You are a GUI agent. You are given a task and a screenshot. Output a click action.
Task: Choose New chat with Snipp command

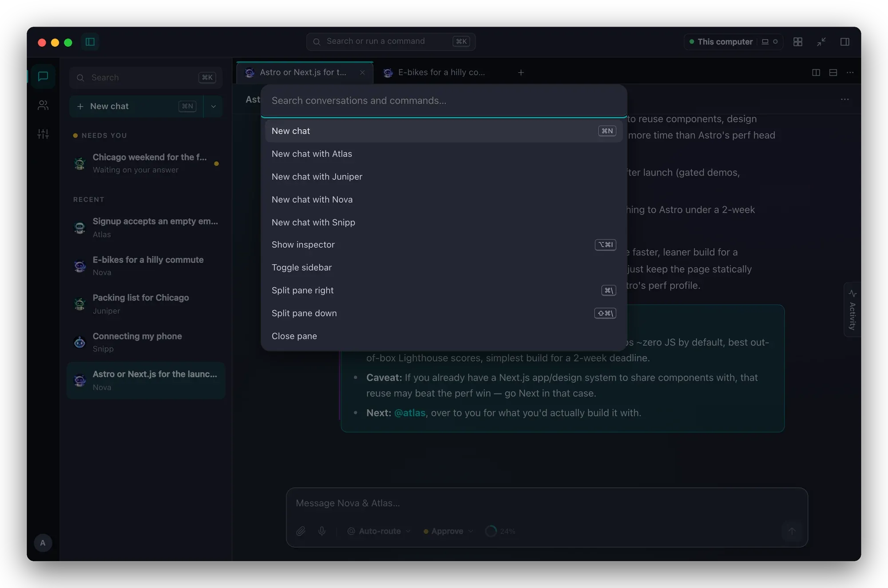click(x=444, y=222)
